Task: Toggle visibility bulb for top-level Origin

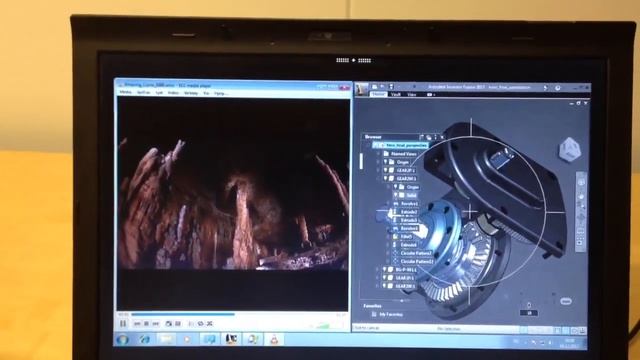Action: click(x=385, y=162)
